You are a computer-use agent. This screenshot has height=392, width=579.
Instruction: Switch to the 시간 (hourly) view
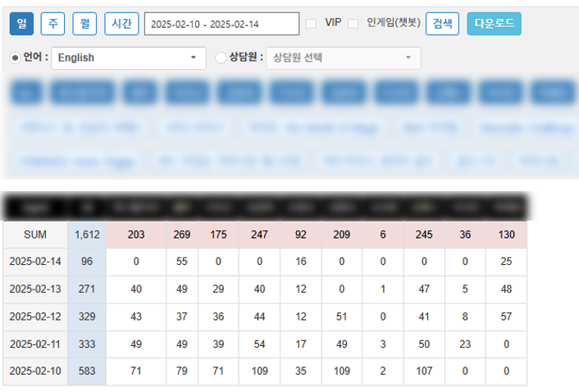(x=121, y=24)
